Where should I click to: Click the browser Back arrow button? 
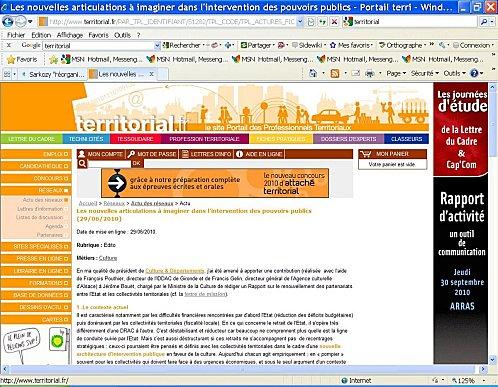coord(8,22)
